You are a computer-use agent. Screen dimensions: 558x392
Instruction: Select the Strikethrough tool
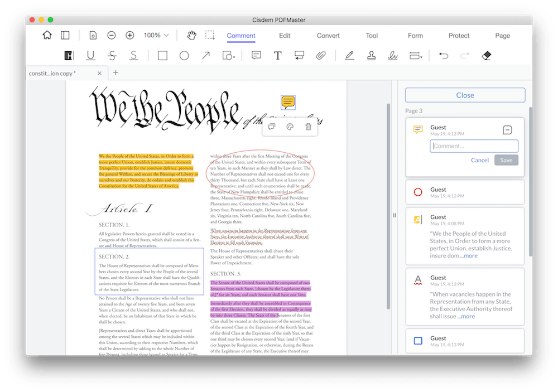coord(112,56)
